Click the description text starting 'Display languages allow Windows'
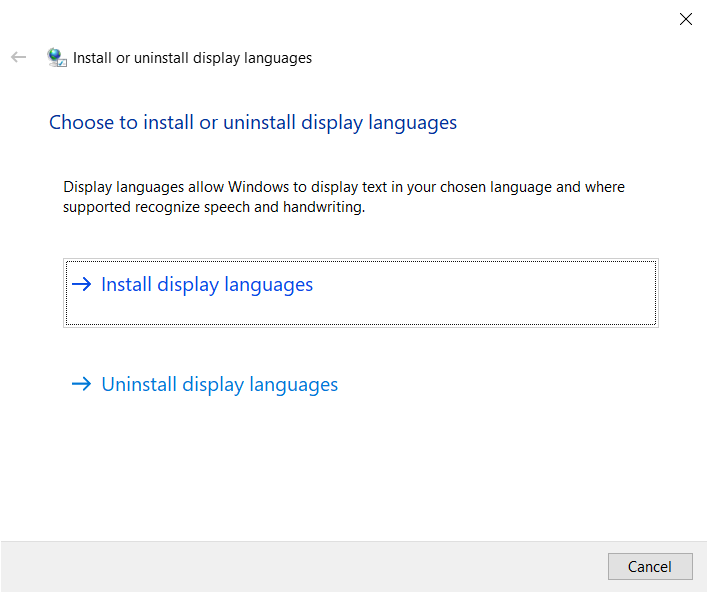 click(x=344, y=197)
